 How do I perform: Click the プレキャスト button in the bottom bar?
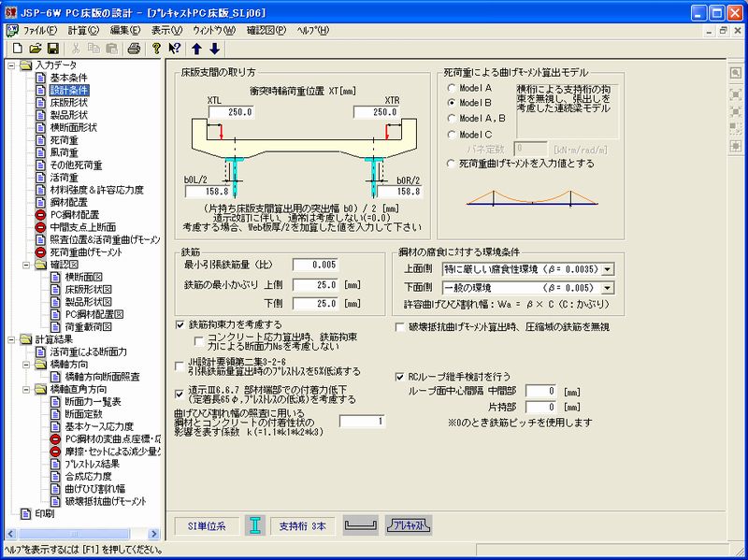click(410, 525)
